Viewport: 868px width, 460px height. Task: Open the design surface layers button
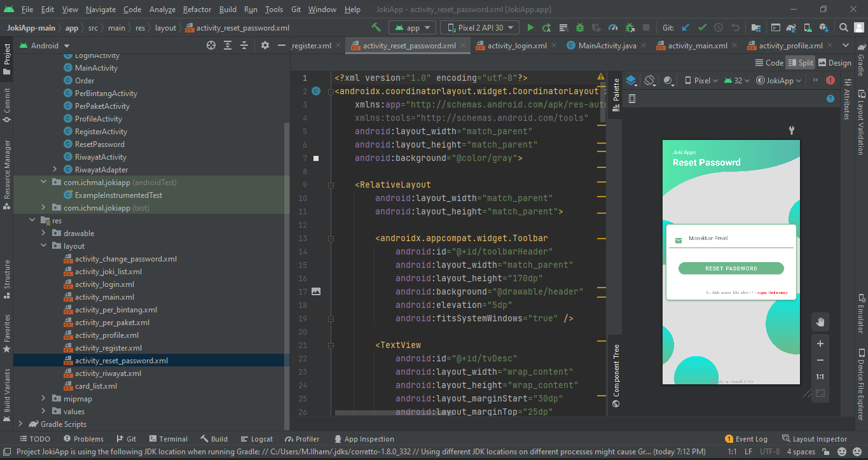(x=631, y=81)
